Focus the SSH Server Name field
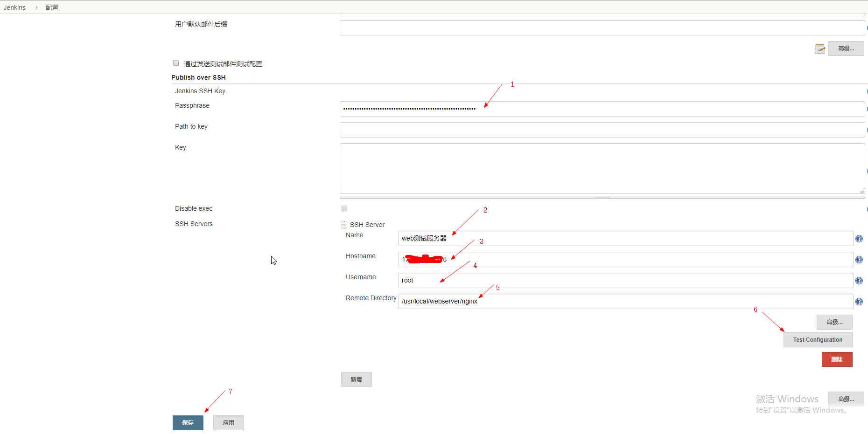This screenshot has height=434, width=868. pyautogui.click(x=626, y=238)
